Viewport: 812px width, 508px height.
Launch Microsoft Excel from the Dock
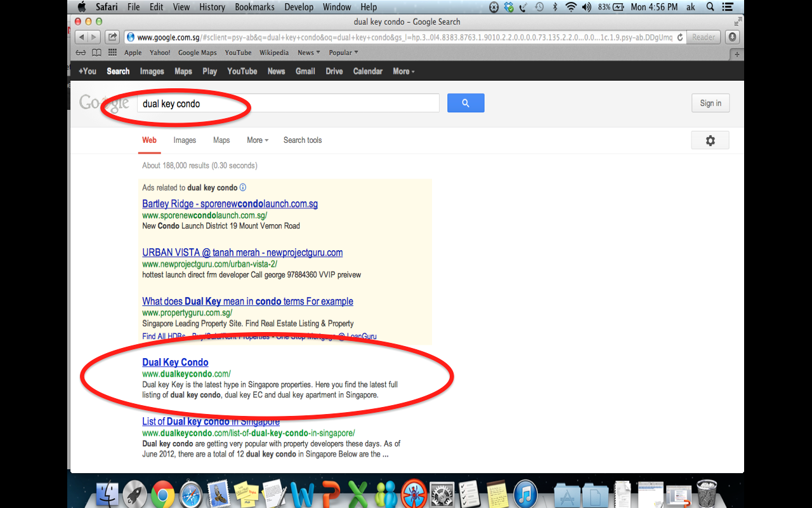(358, 494)
